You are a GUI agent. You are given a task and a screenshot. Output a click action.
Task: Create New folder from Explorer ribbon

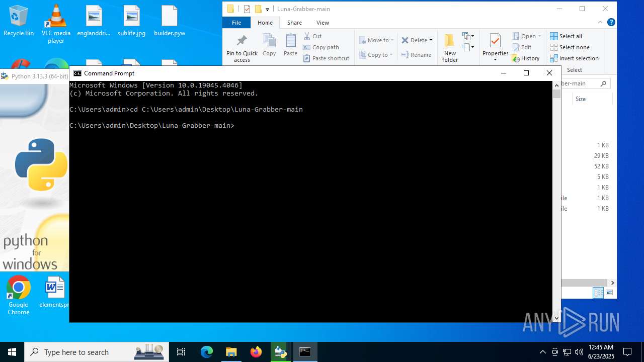point(450,48)
